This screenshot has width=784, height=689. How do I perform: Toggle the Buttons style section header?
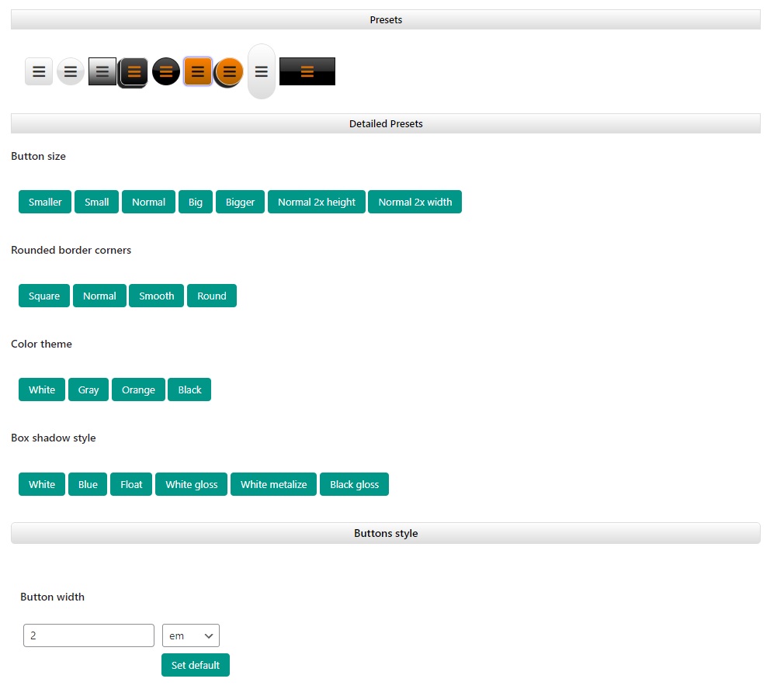click(x=386, y=533)
